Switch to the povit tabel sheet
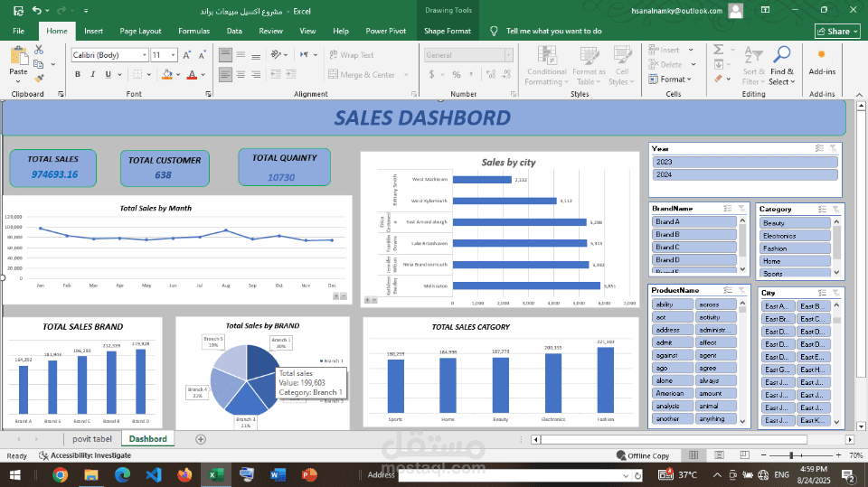 92,439
